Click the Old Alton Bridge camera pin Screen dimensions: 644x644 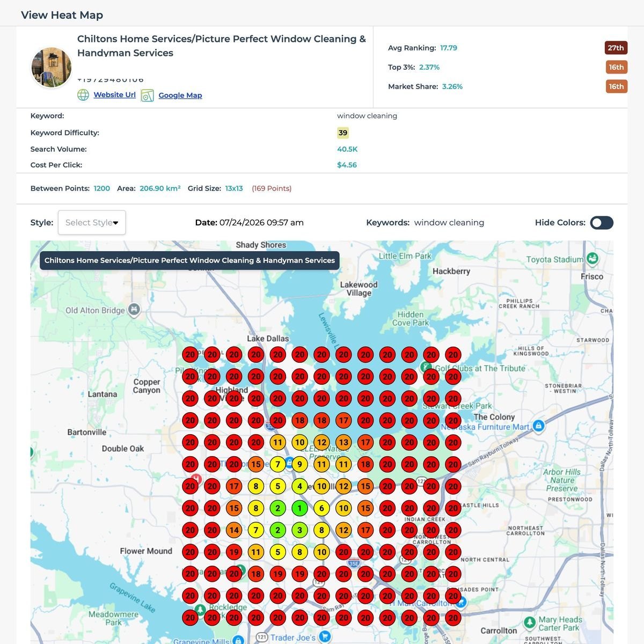point(134,309)
